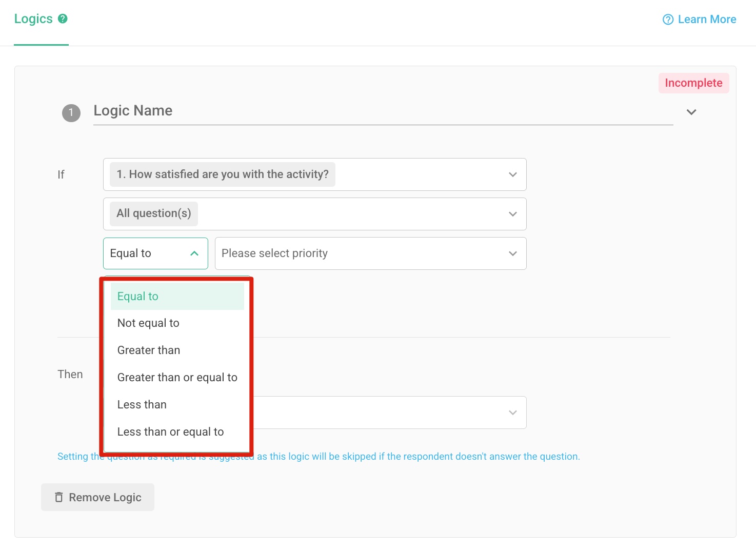Switch to the Logics tab
The width and height of the screenshot is (756, 549).
33,18
